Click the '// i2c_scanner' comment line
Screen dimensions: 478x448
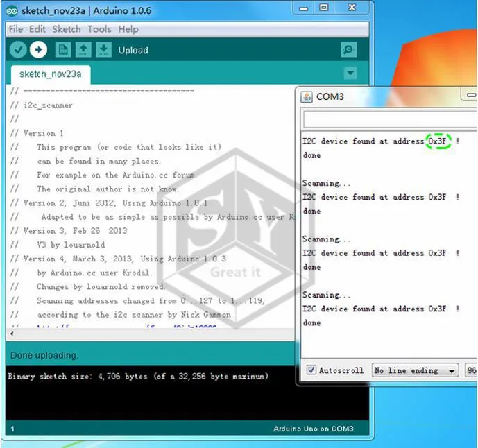42,105
